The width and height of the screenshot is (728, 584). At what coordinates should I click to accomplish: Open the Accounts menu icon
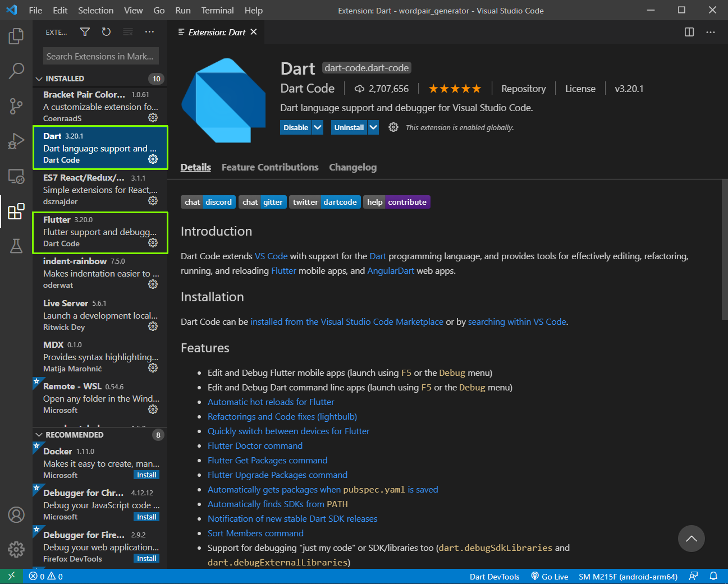(x=16, y=514)
